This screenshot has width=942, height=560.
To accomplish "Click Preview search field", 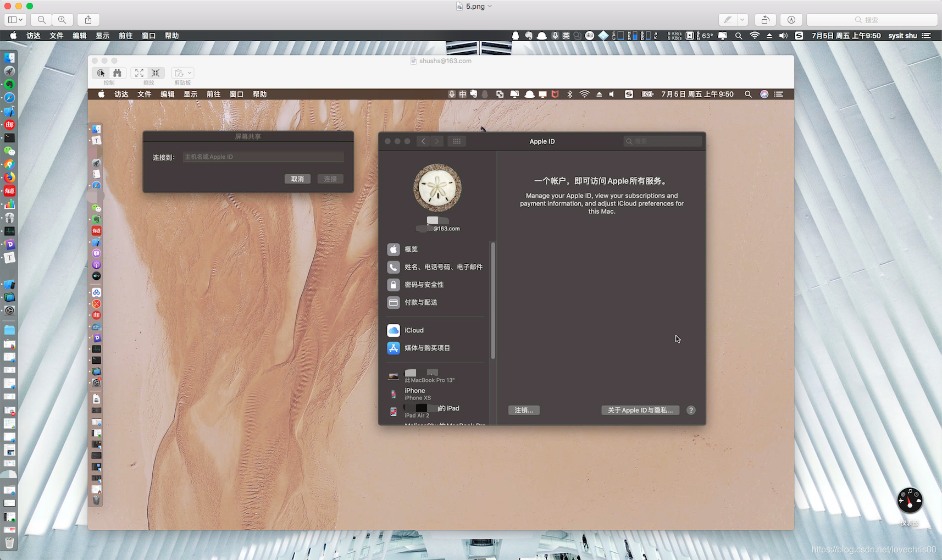I will (872, 20).
